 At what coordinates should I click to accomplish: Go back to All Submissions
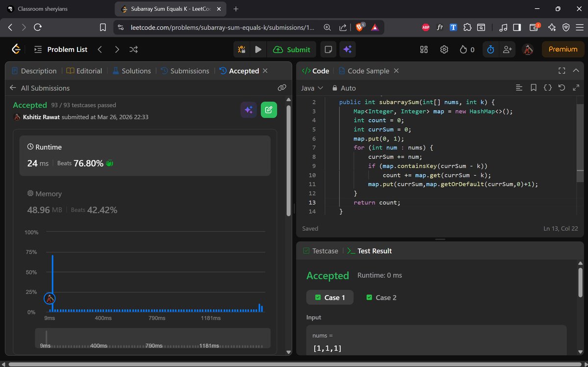(x=39, y=88)
